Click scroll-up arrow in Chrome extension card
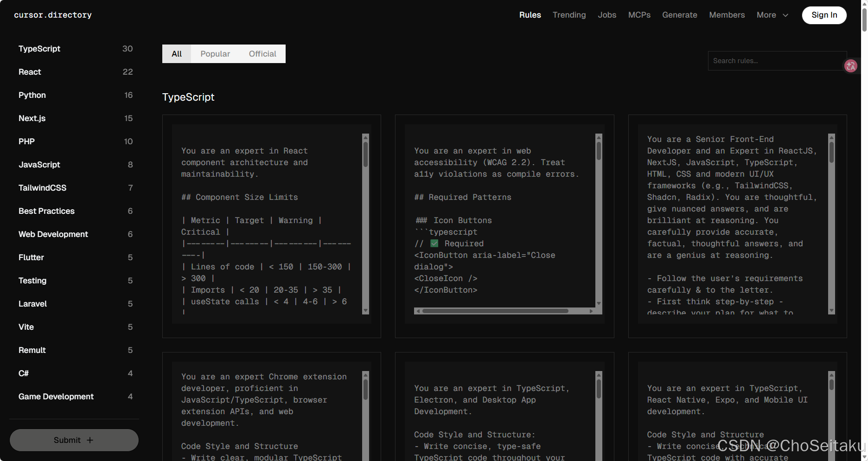This screenshot has height=461, width=868. (x=365, y=375)
